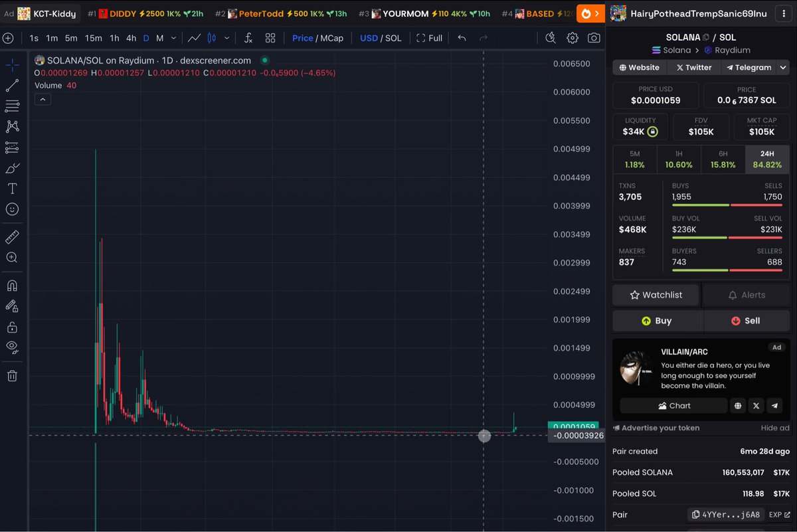Open the Fibonacci retracement tool
The image size is (797, 532).
pos(12,106)
